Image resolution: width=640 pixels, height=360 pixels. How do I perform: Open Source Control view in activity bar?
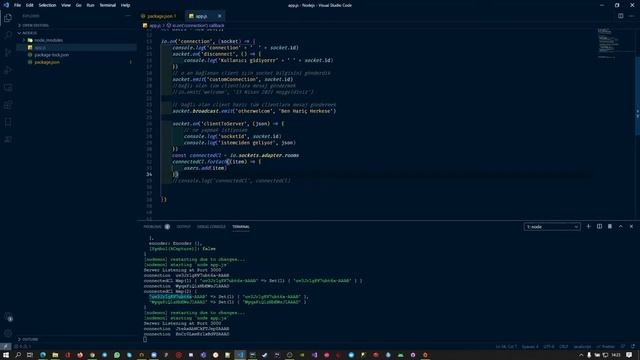pos(8,53)
